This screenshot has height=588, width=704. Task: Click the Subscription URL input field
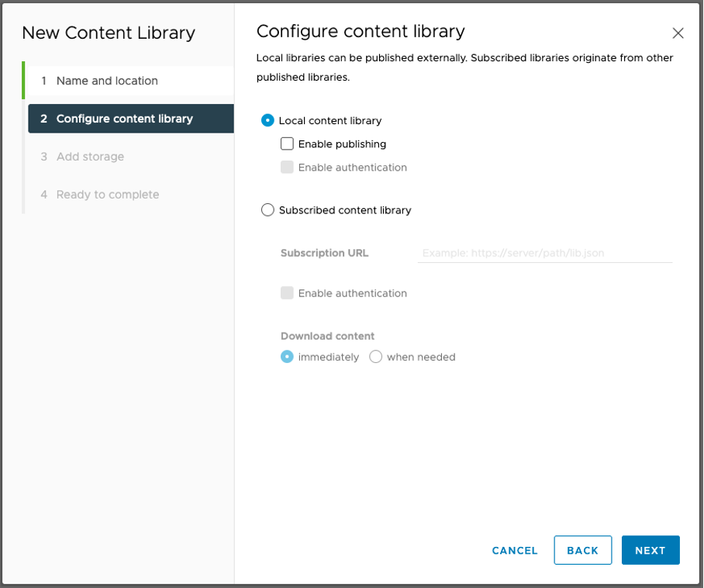[x=544, y=253]
